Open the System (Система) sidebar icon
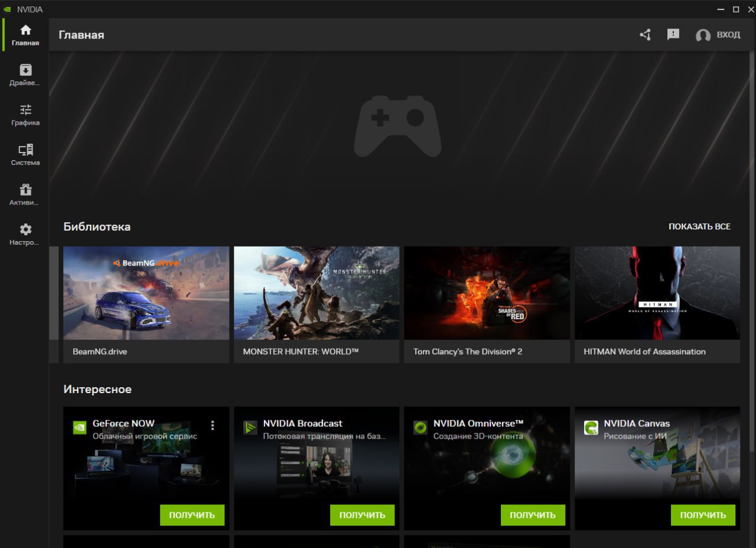 pyautogui.click(x=25, y=150)
